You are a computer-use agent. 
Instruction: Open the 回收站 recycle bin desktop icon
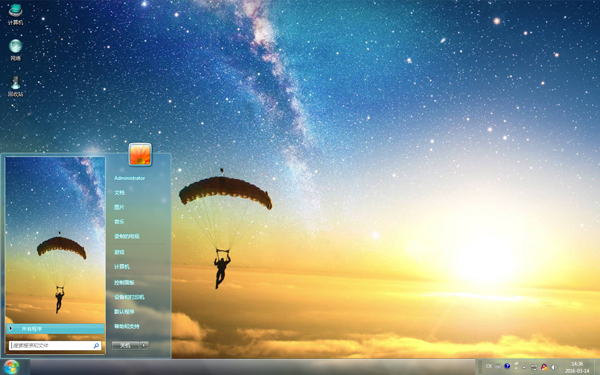click(15, 86)
